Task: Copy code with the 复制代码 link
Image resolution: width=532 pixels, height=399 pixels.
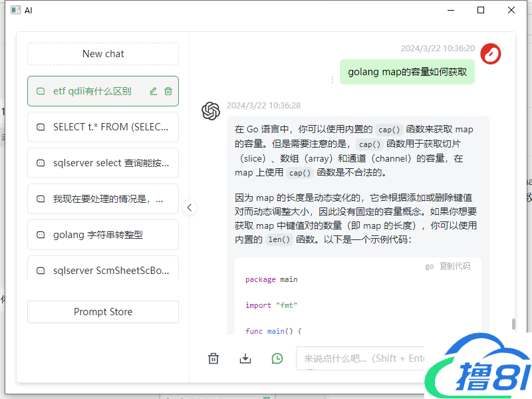Action: tap(454, 266)
